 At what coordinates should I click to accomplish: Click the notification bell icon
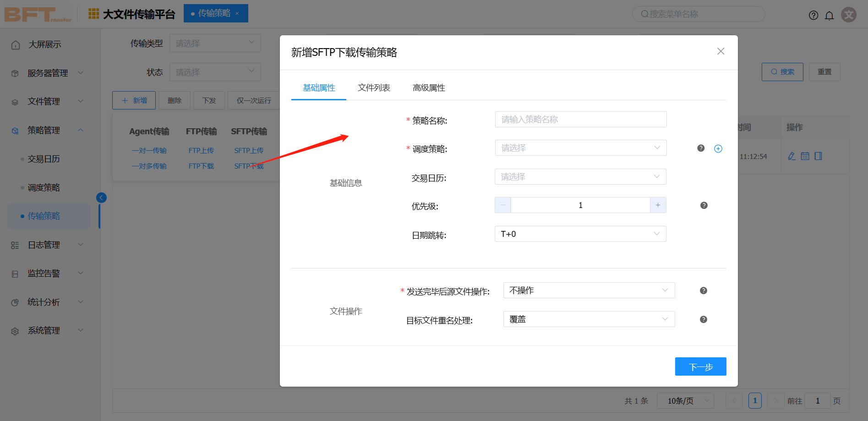tap(829, 16)
